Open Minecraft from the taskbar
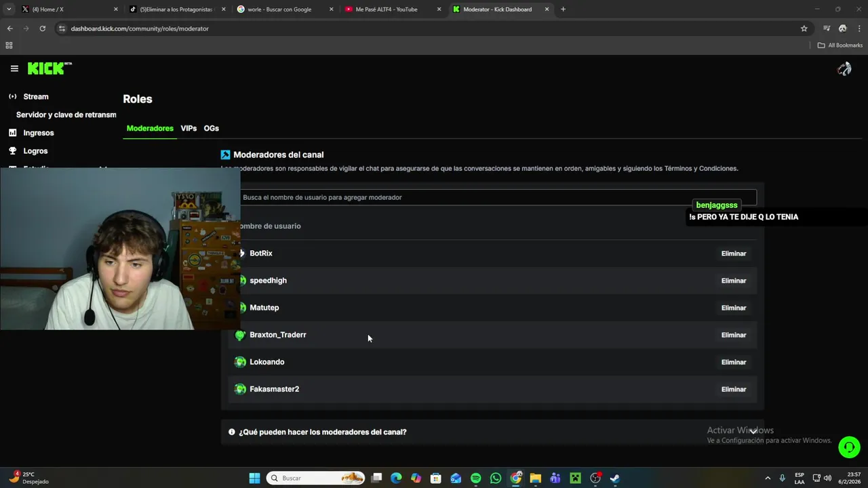The width and height of the screenshot is (868, 488). click(x=575, y=478)
